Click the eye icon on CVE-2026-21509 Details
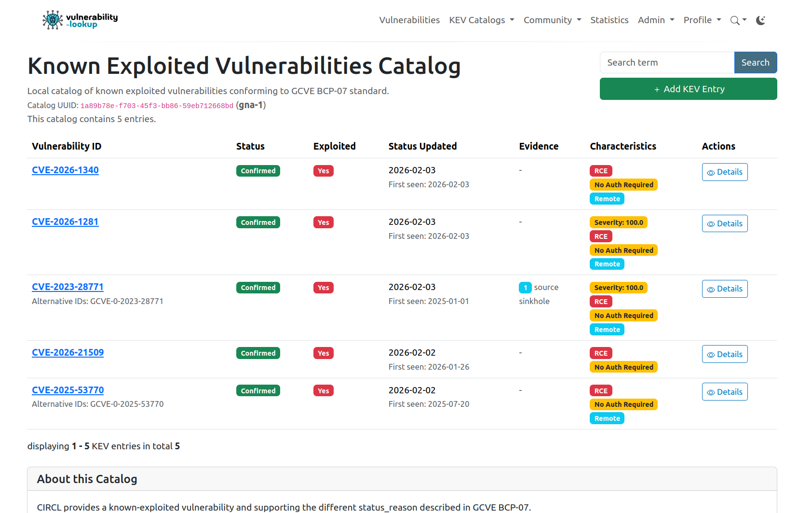The height and width of the screenshot is (513, 812). [x=710, y=354]
